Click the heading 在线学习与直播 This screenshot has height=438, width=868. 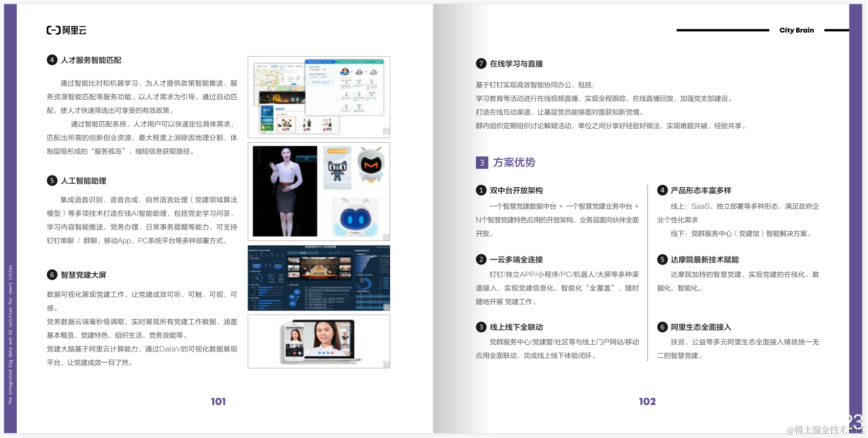pyautogui.click(x=516, y=64)
